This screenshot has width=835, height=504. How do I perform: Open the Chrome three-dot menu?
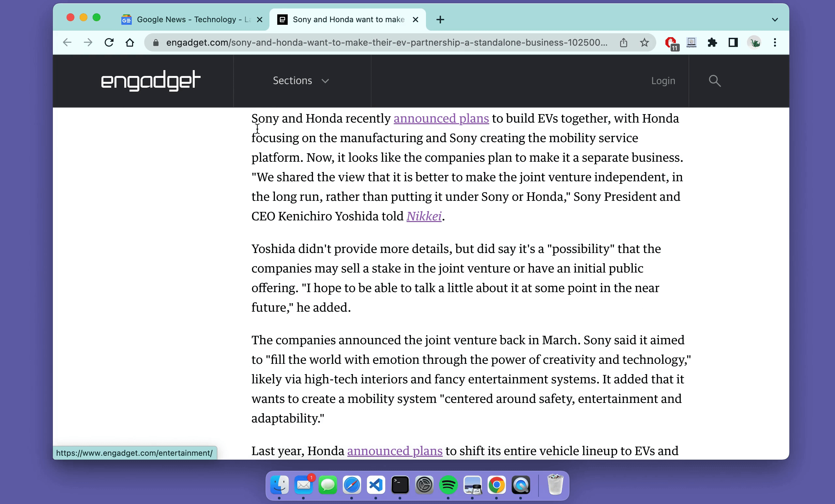tap(775, 43)
